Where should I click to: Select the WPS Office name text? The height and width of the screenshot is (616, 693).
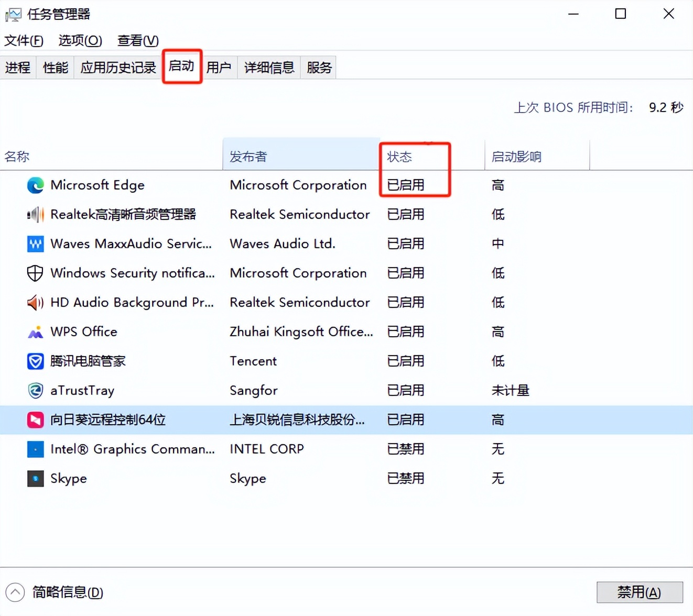tap(84, 332)
